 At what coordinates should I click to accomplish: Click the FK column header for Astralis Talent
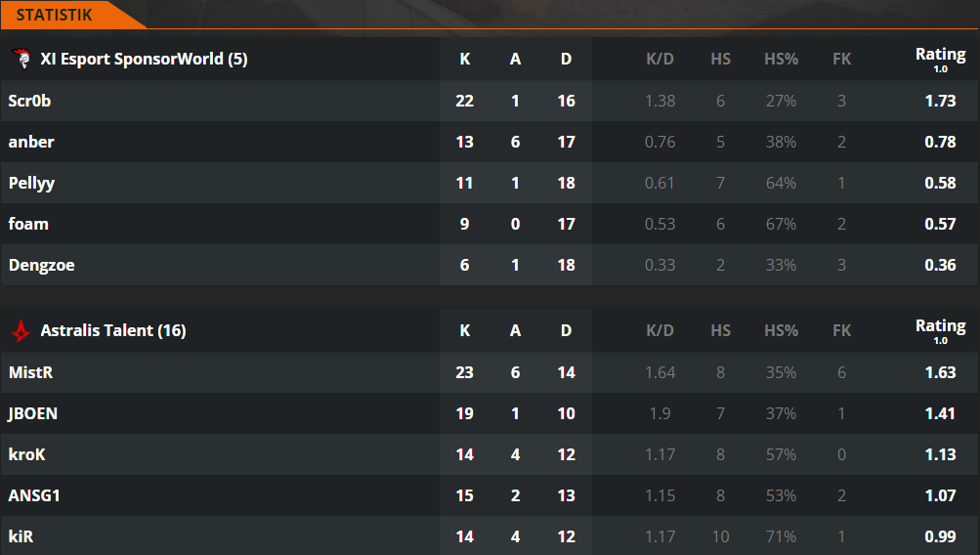pos(841,330)
